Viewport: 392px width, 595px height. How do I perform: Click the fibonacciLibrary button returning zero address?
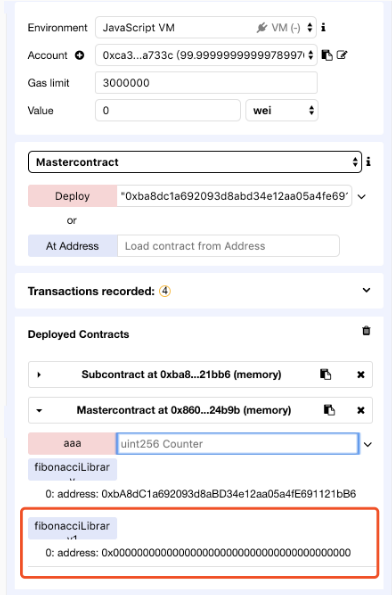(72, 528)
